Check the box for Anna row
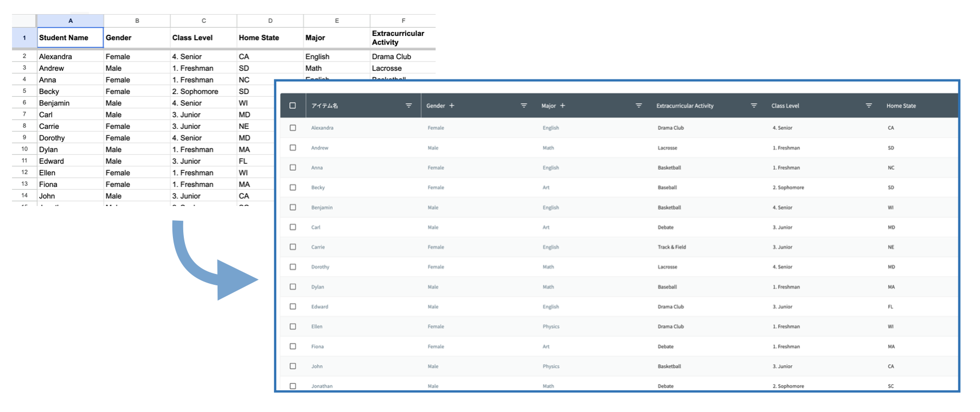Image resolution: width=980 pixels, height=412 pixels. pyautogui.click(x=293, y=167)
